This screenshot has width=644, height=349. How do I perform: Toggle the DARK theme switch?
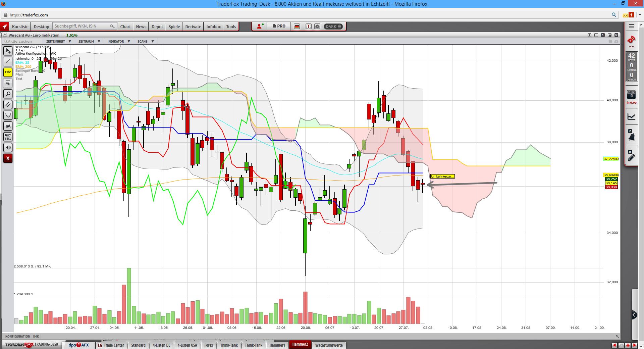pyautogui.click(x=333, y=26)
